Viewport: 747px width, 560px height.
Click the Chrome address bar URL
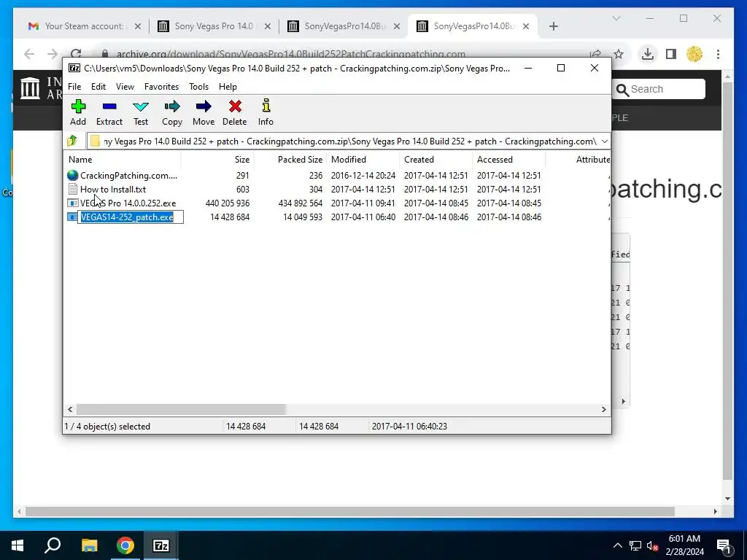290,54
